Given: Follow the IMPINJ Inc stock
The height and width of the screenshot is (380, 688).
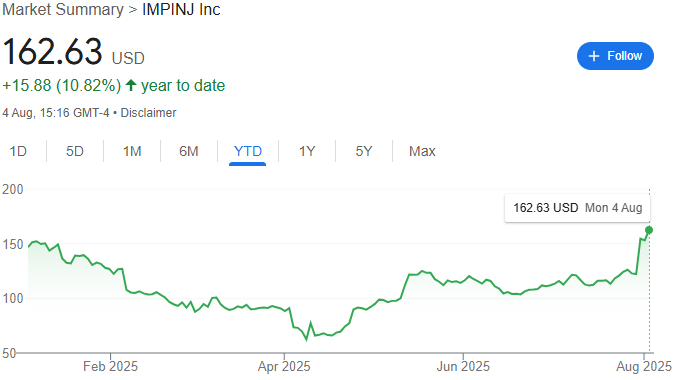Looking at the screenshot, I should (615, 56).
